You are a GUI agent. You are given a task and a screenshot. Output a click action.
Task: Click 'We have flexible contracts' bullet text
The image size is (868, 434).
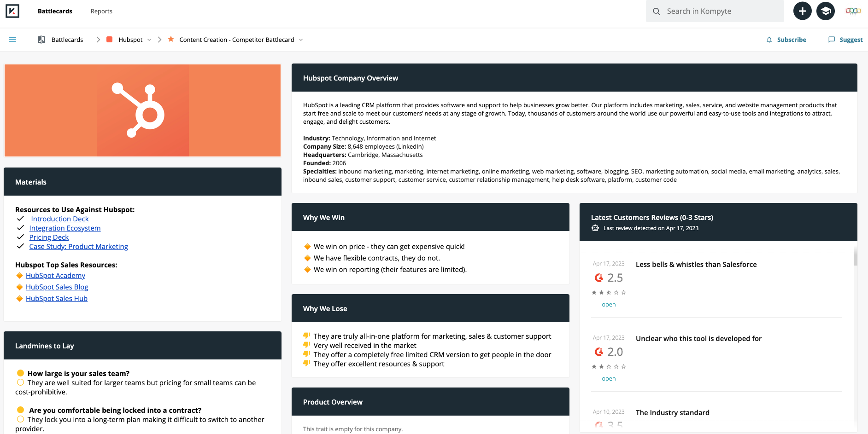coord(377,258)
